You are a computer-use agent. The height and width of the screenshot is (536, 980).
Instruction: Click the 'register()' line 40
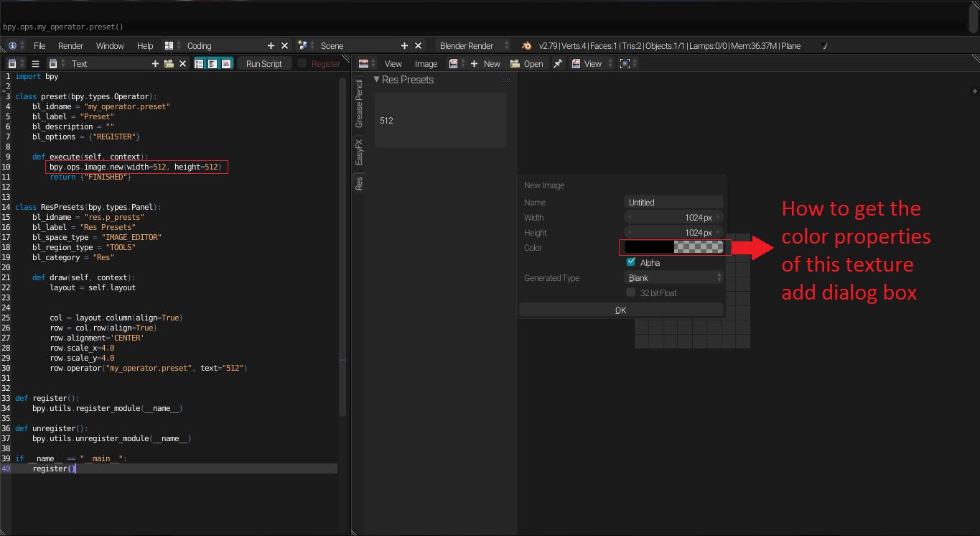coord(54,468)
